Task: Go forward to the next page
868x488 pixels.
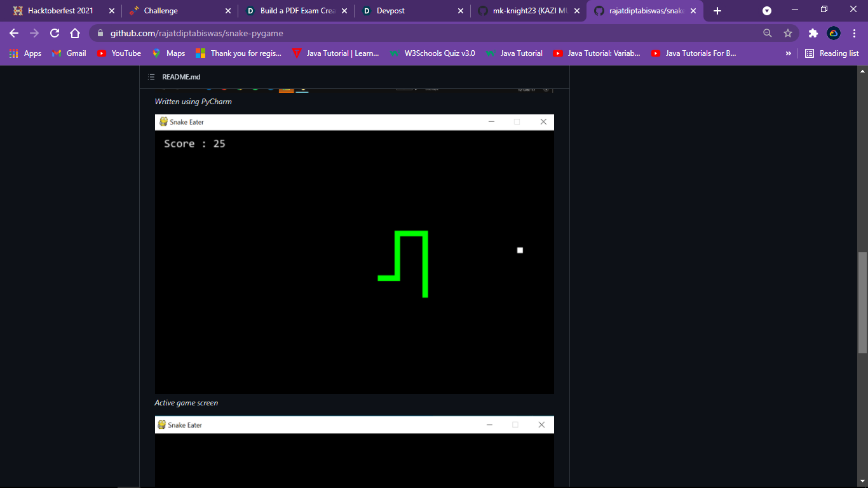Action: click(34, 33)
